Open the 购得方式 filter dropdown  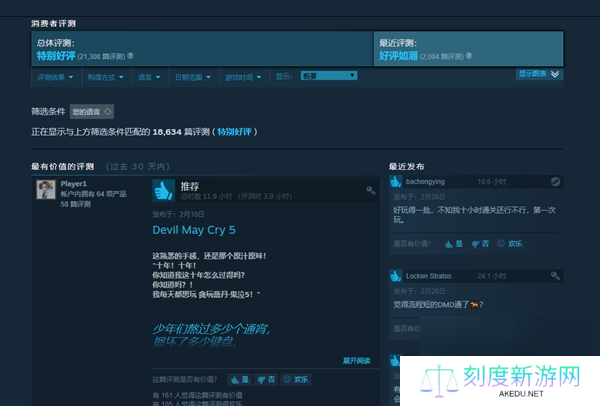coord(106,77)
